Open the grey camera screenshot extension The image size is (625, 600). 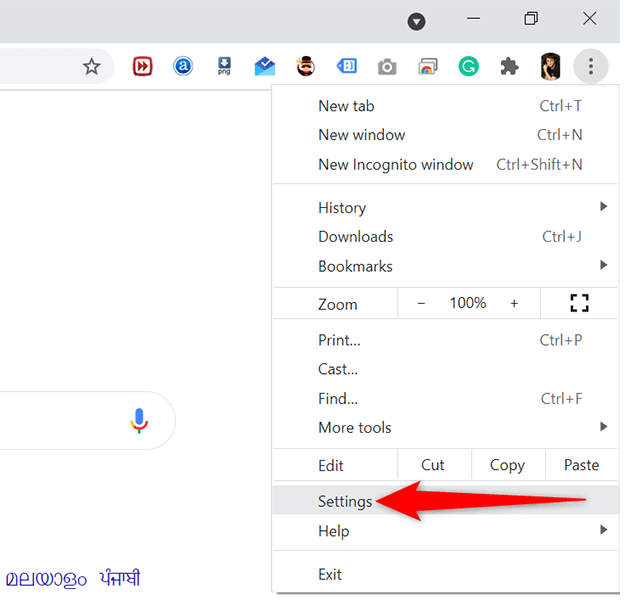[387, 67]
